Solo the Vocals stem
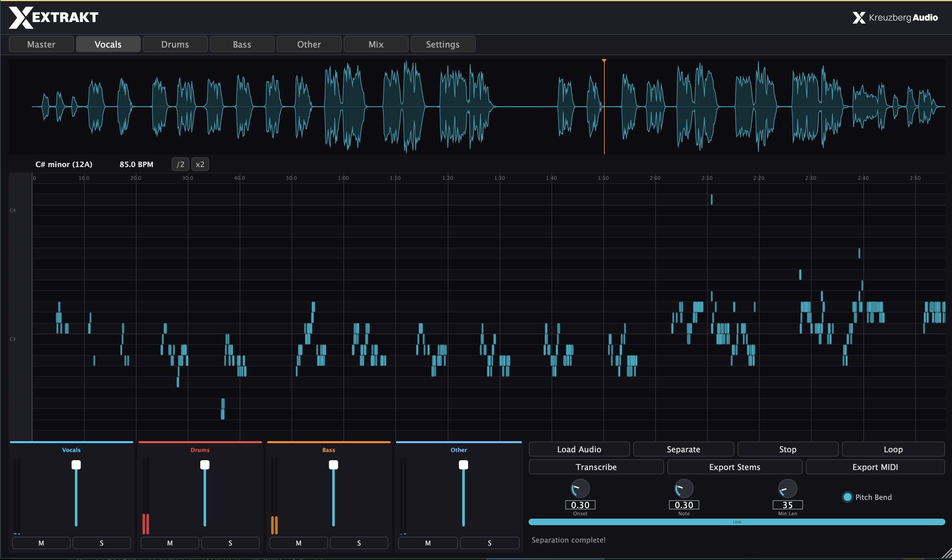 click(102, 543)
